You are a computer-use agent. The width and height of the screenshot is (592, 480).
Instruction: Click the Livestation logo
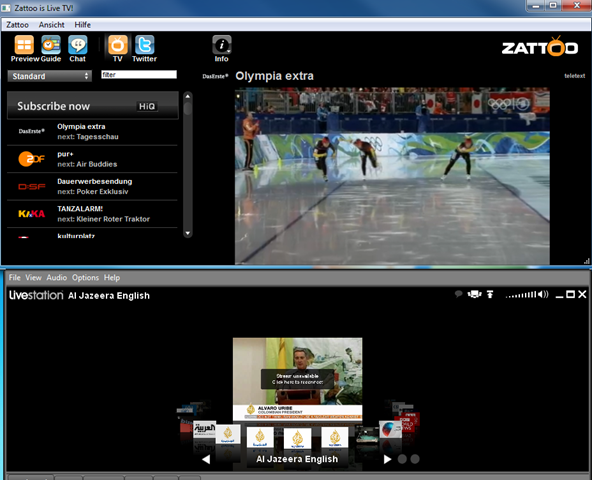pos(36,295)
